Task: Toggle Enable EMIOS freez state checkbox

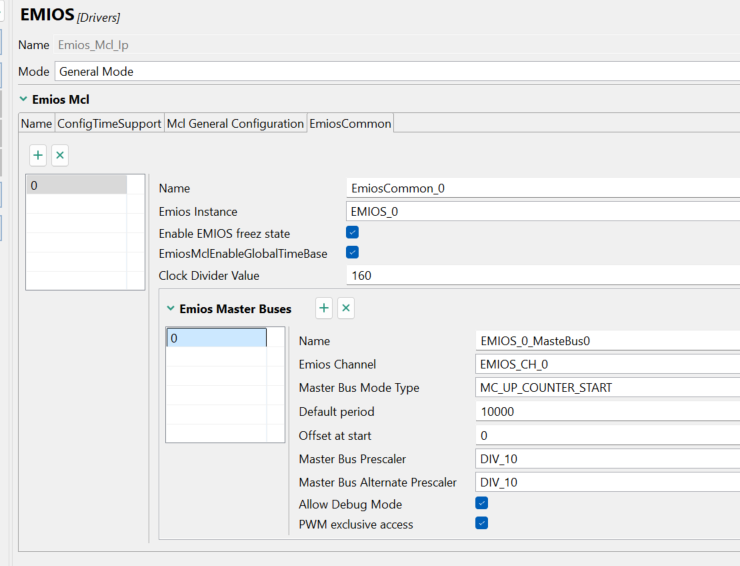Action: click(352, 232)
